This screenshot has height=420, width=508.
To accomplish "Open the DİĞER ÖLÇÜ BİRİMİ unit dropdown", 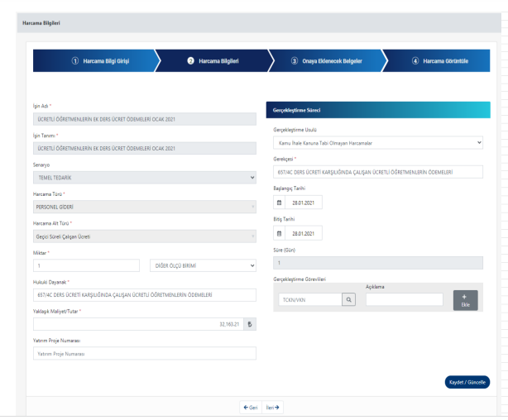I will point(204,265).
